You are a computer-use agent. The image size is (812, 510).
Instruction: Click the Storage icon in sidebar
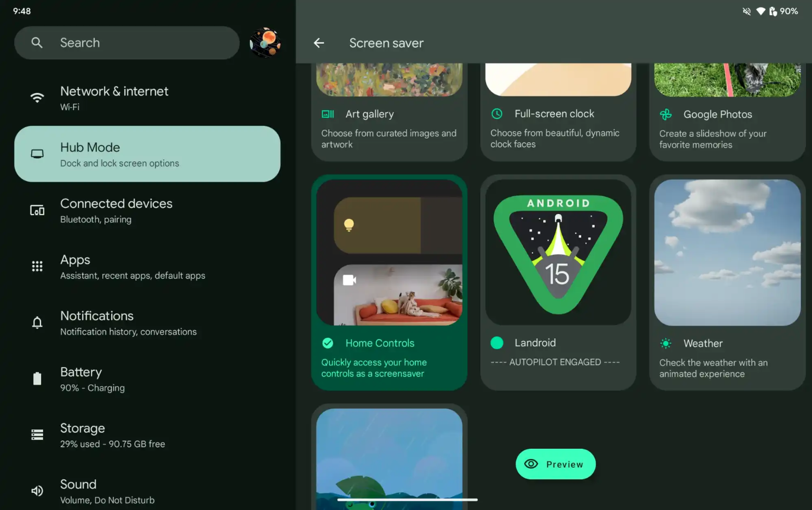pos(37,435)
